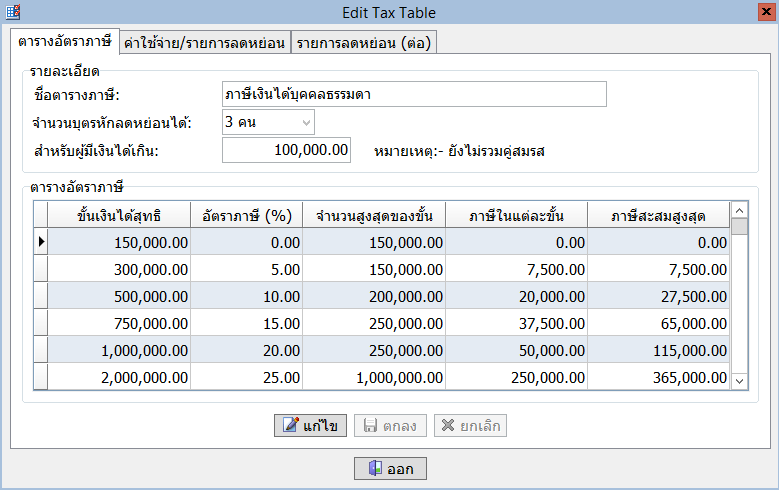The width and height of the screenshot is (779, 490).
Task: Switch to the ค่าใช้จ่าย/รายการลดหย่อน tab
Action: 204,42
